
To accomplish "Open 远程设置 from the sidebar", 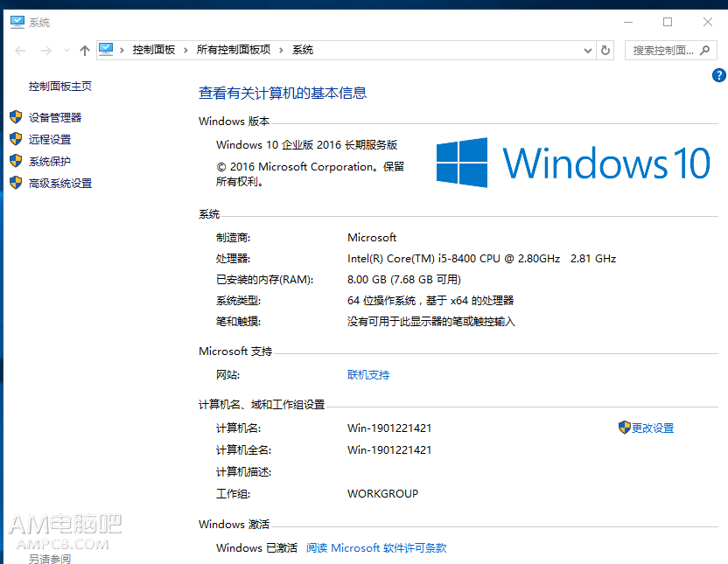I will [x=50, y=139].
